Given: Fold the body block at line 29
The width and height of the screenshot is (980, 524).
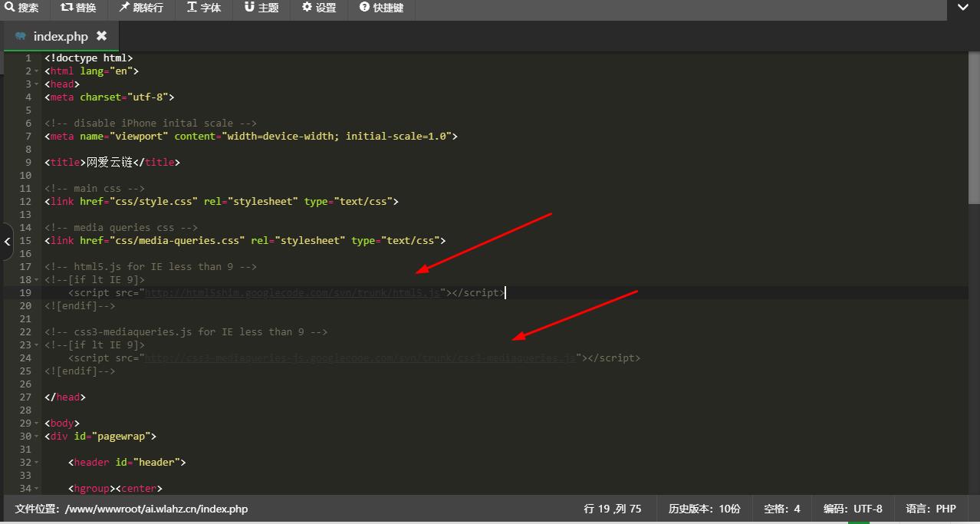Looking at the screenshot, I should click(x=38, y=423).
